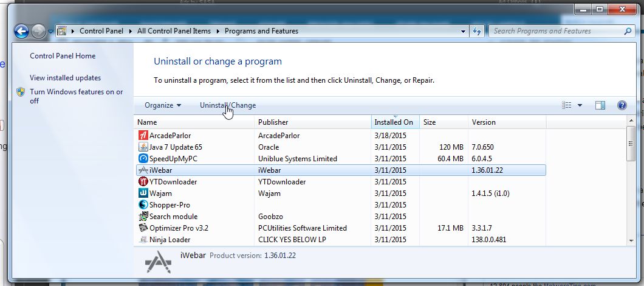This screenshot has height=286, width=644.
Task: Select the Wajam publisher cell
Action: pos(269,193)
